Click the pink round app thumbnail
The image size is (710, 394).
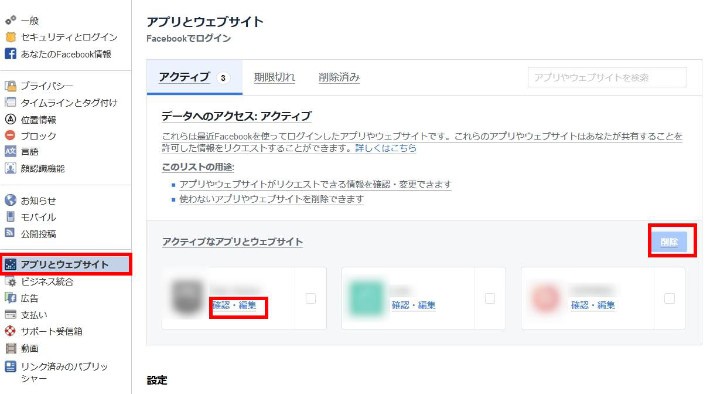pos(546,298)
